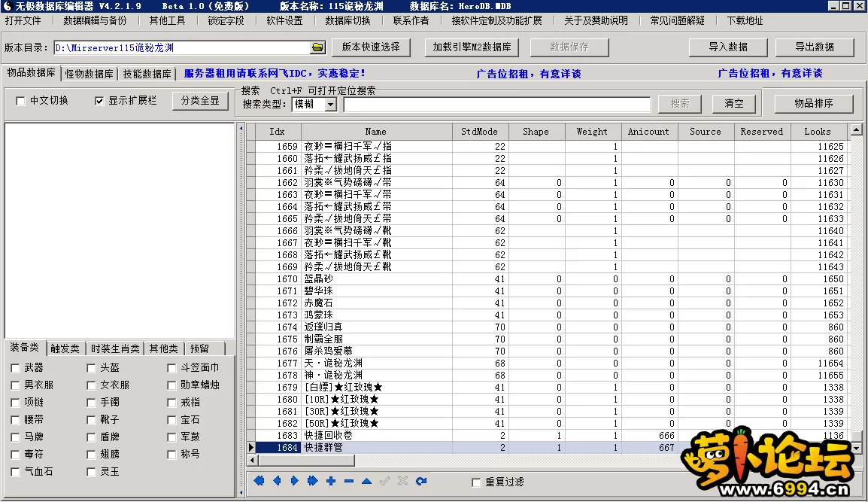Enable 重复过滤 checkbox
This screenshot has width=868, height=502.
coord(476,482)
